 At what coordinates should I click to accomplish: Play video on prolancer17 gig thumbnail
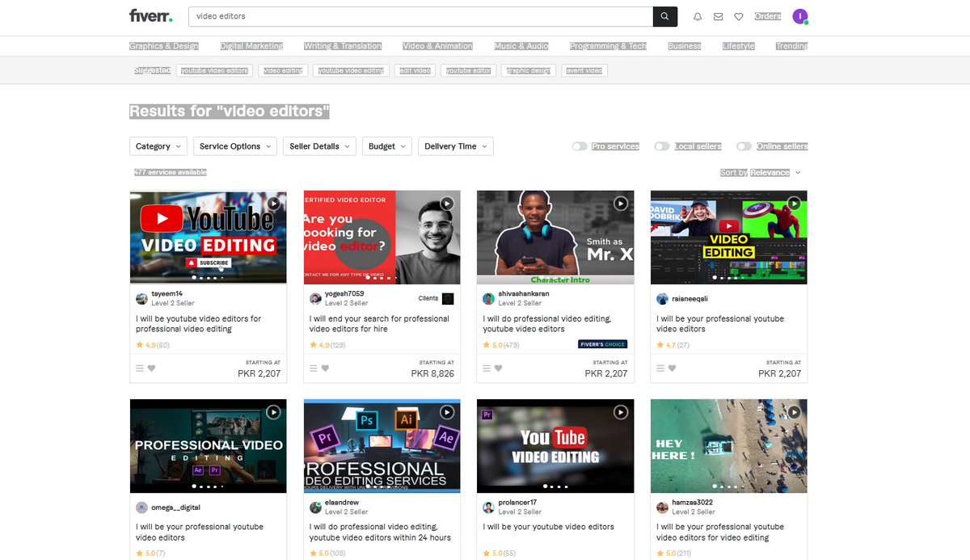pyautogui.click(x=620, y=412)
